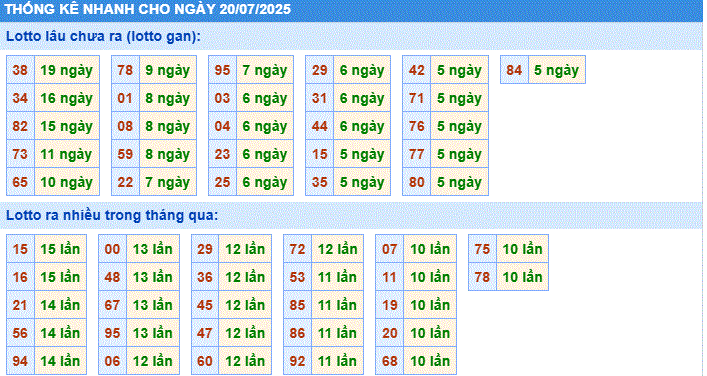707x376 pixels.
Task: Click number 95 in the gan table
Action: 222,70
